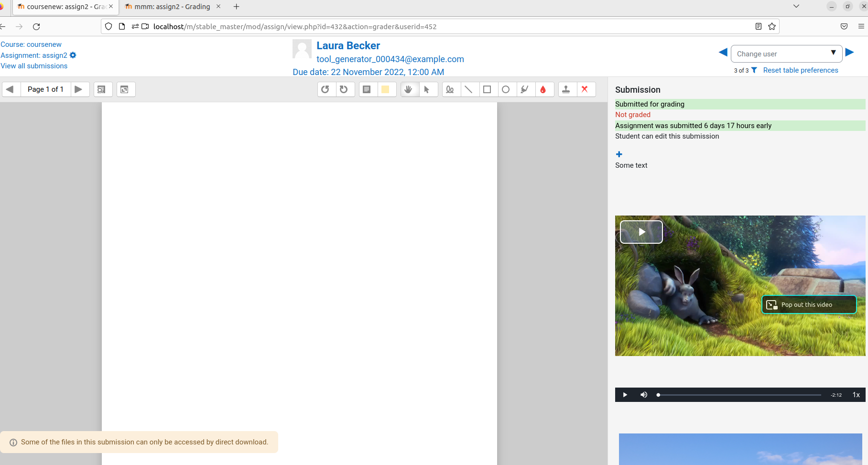Reload the current page
Screen dimensions: 868x465
point(36,27)
